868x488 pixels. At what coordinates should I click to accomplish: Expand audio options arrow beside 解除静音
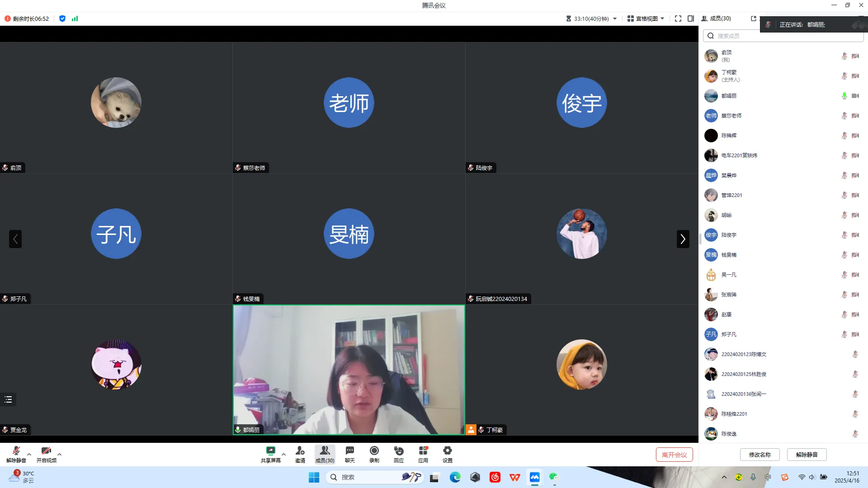pyautogui.click(x=29, y=454)
